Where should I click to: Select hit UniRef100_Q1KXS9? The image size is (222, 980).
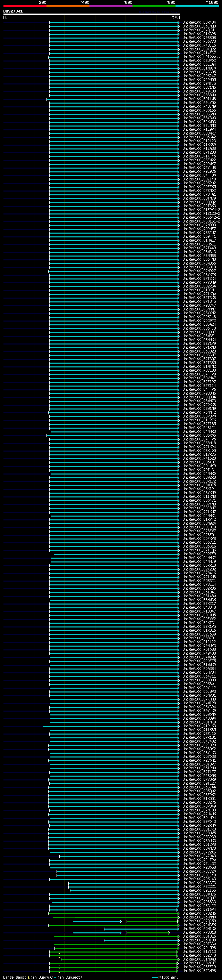199,145
